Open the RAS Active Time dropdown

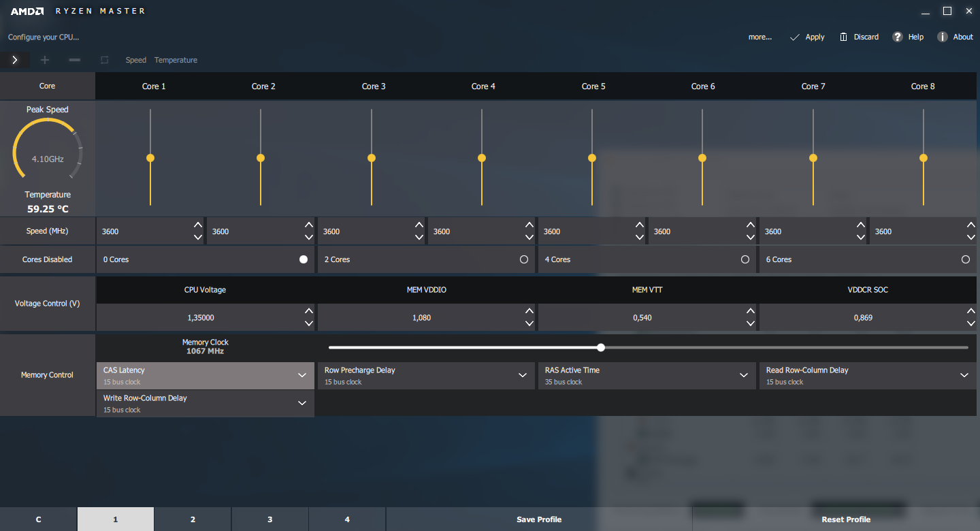click(647, 376)
